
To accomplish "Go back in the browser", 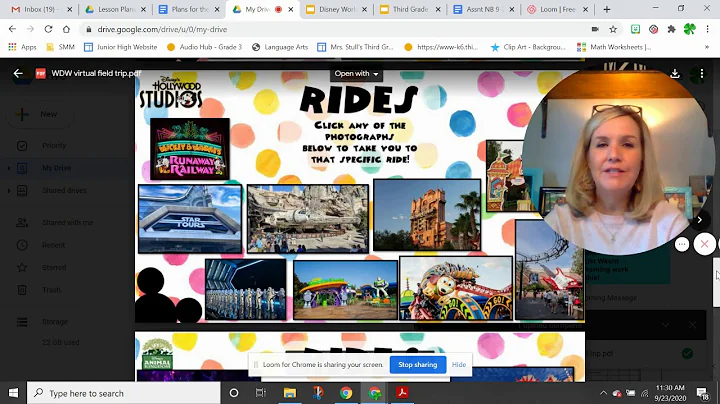I will [12, 29].
